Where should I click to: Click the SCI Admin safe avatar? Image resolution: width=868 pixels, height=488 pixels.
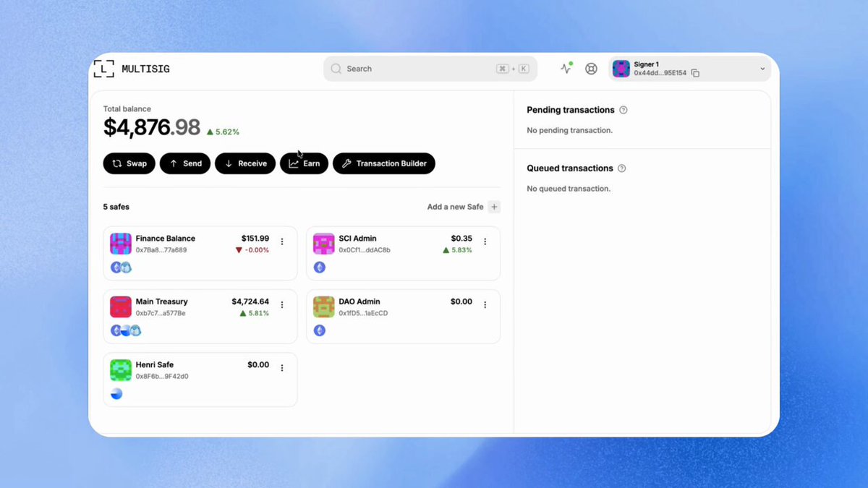(x=324, y=244)
